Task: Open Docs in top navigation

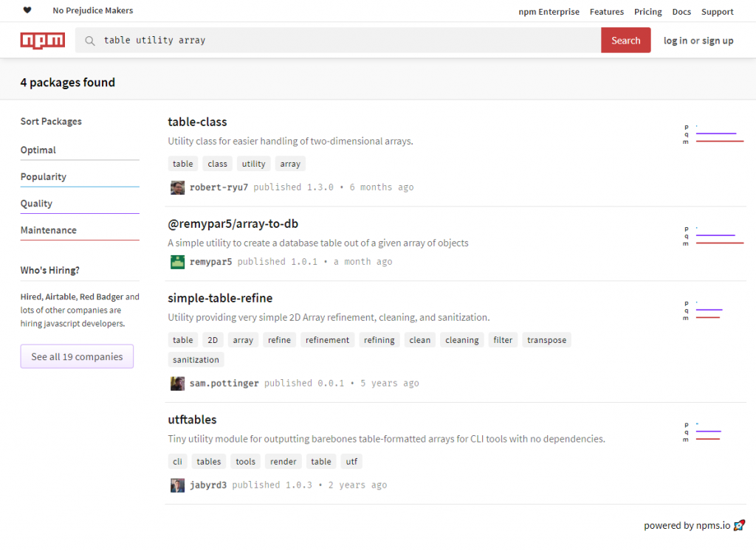Action: [x=681, y=12]
